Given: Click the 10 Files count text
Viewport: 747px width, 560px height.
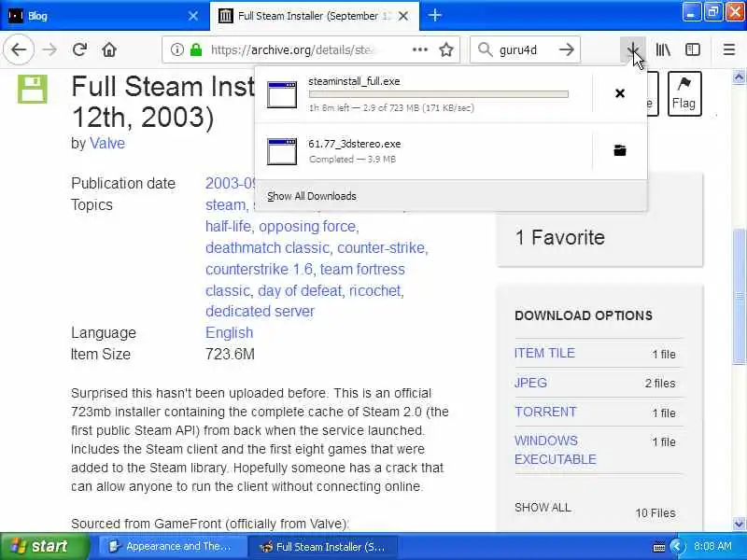Looking at the screenshot, I should click(x=655, y=512).
